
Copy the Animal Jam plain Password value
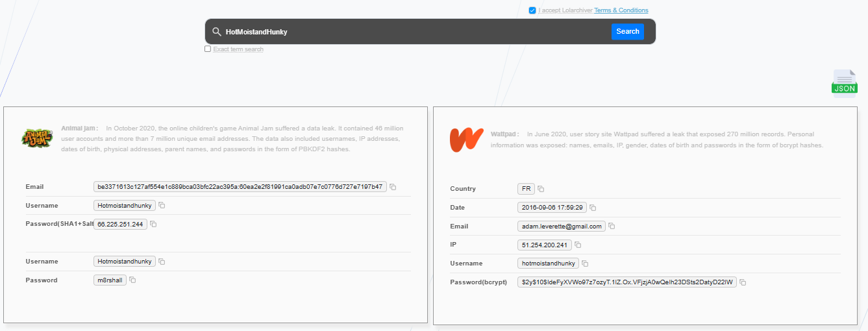click(x=132, y=280)
